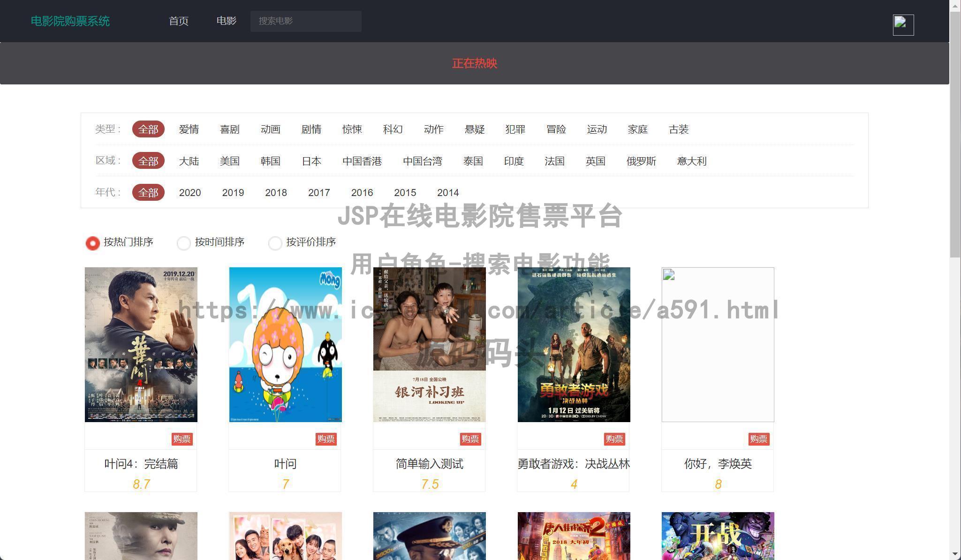Viewport: 961px width, 560px height.
Task: Click 购票 button for 银河补习班
Action: pos(470,439)
